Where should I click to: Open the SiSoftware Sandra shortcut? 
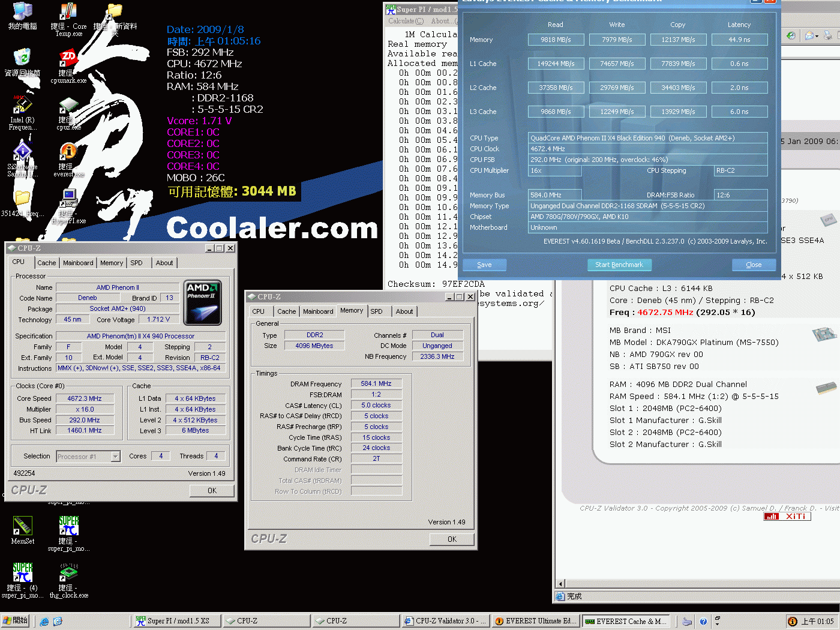click(22, 160)
